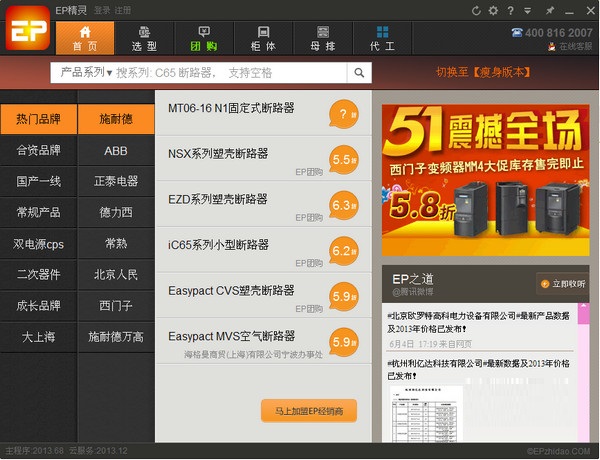The image size is (600, 460).
Task: Open the 首页 home tab
Action: tap(85, 38)
